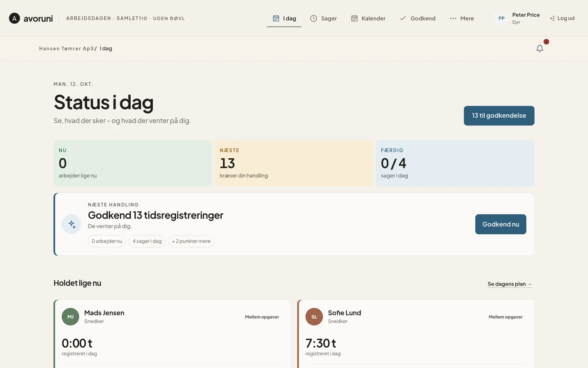The height and width of the screenshot is (368, 588).
Task: Select the Nu status card
Action: [x=133, y=163]
